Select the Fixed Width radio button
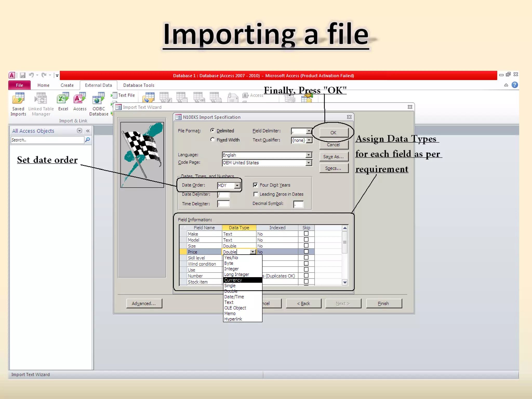This screenshot has width=532, height=399. tap(212, 140)
